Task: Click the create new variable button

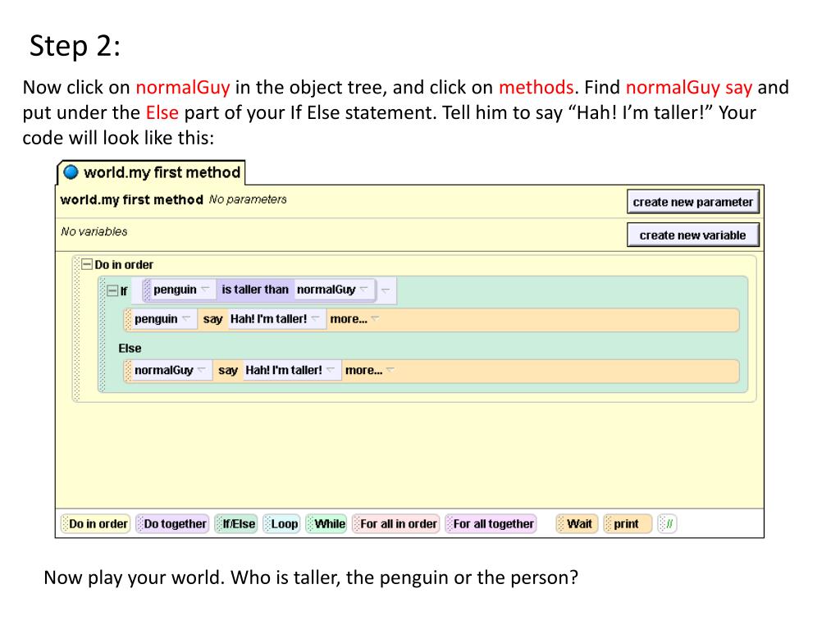Action: (x=692, y=235)
